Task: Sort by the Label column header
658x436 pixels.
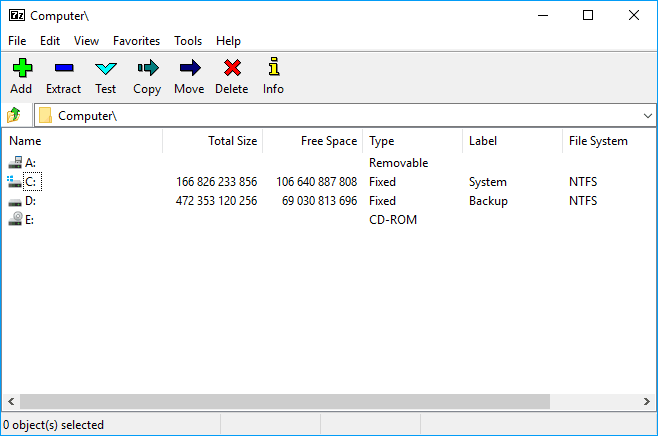Action: pyautogui.click(x=512, y=141)
